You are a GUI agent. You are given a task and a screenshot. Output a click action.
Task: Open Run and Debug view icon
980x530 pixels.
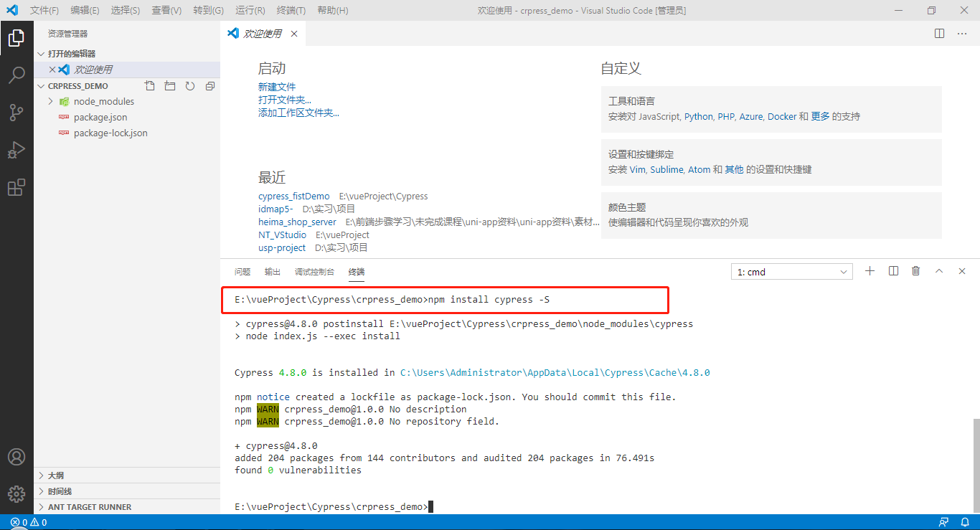(16, 149)
